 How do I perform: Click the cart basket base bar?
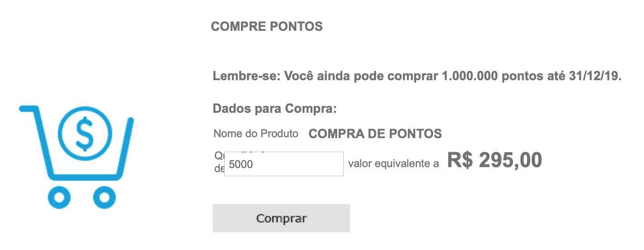pos(86,176)
